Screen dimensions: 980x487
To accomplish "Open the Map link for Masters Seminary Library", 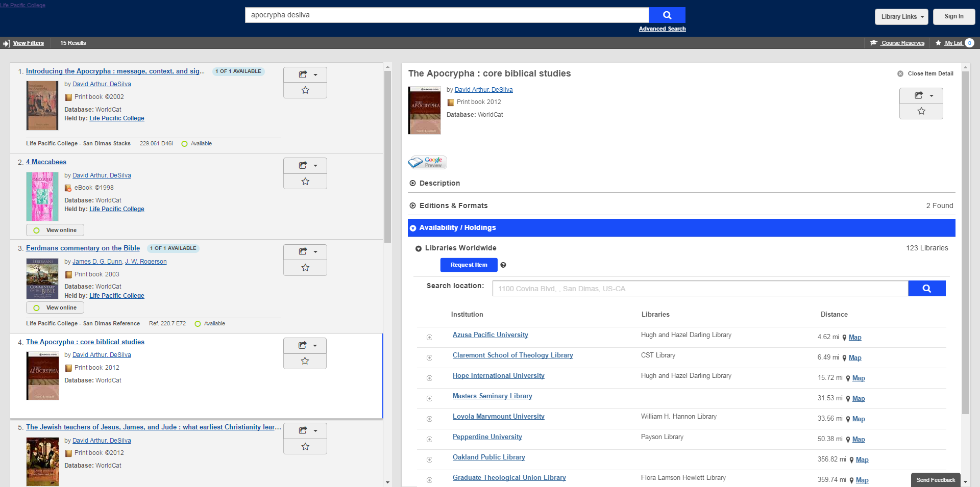I will (859, 399).
